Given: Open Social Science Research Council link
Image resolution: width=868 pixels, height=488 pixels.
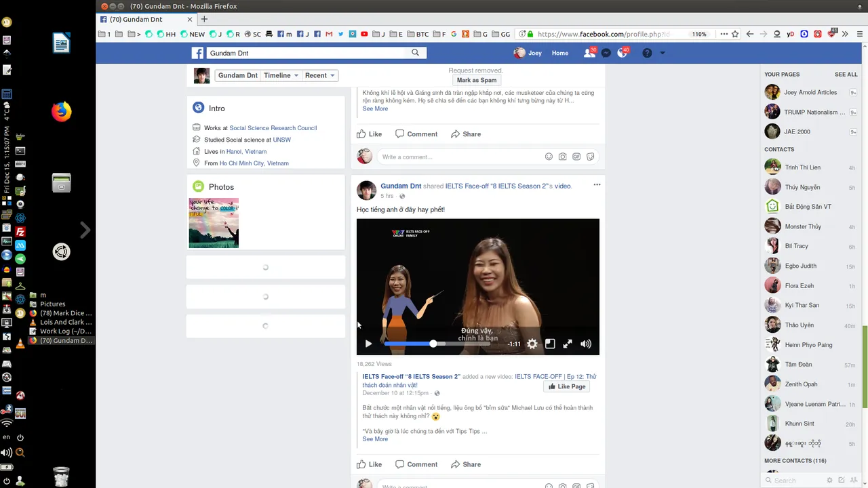Looking at the screenshot, I should pos(273,127).
